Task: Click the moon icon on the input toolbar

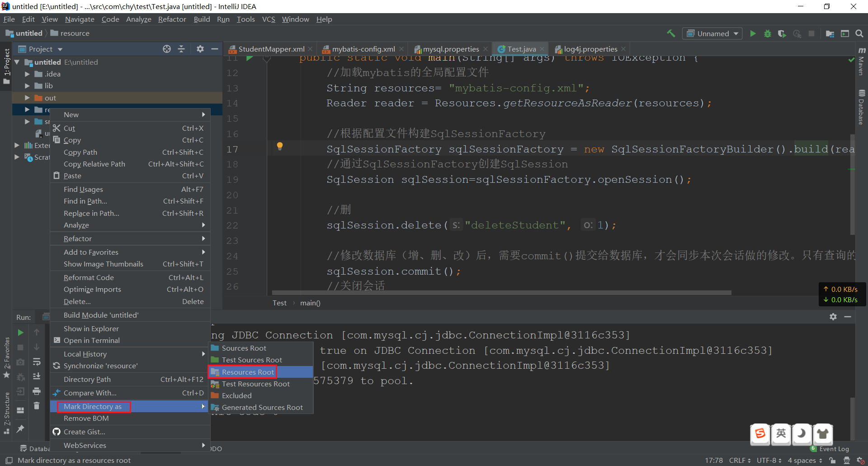Action: click(802, 433)
